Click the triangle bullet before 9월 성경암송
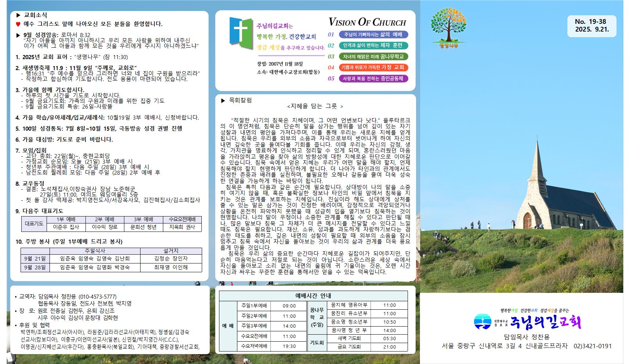The image size is (631, 364). [18, 35]
